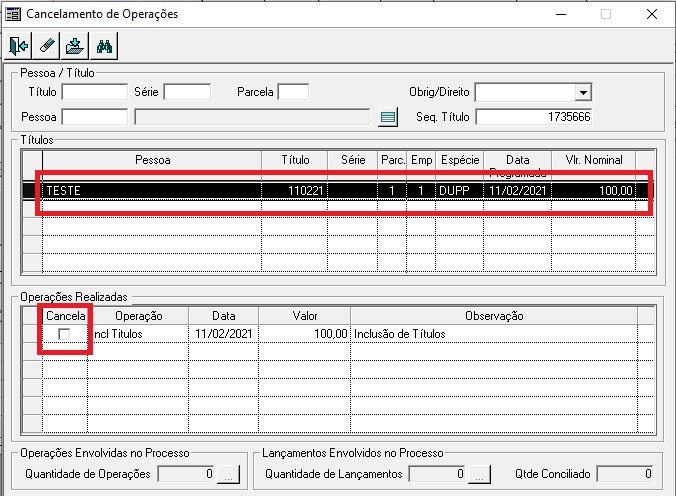Click the window title bar app icon

[13, 14]
